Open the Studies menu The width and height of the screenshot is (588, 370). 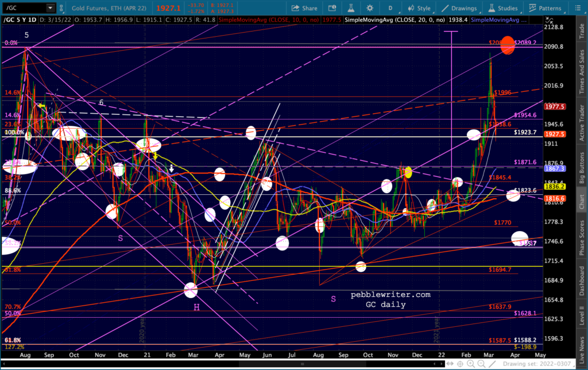click(x=503, y=8)
